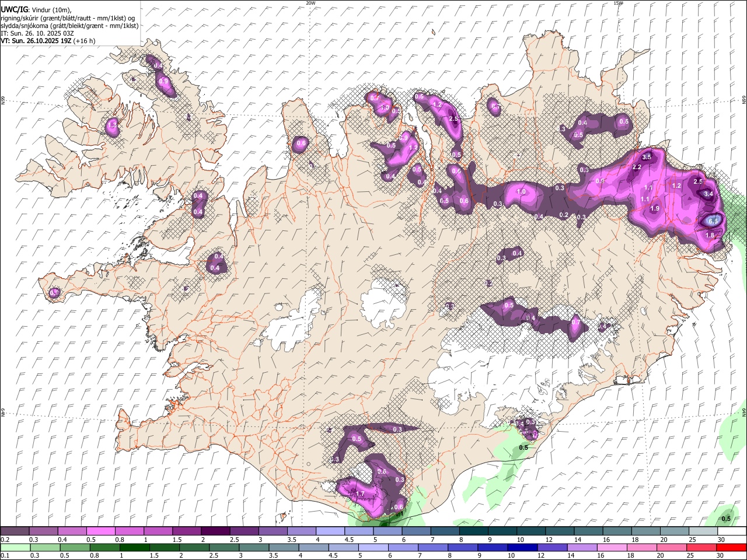Click the 1.9 value label on the map
This screenshot has width=747, height=560.
[655, 209]
